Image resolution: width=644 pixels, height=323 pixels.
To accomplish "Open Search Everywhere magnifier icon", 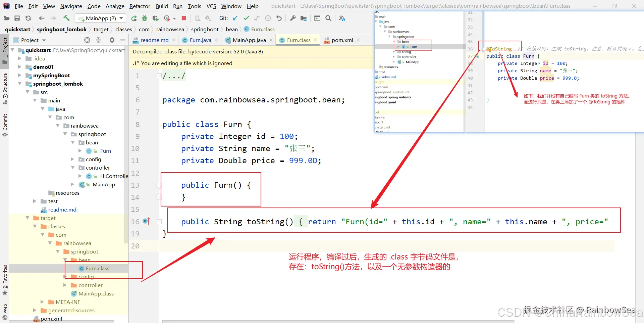I will tap(328, 18).
